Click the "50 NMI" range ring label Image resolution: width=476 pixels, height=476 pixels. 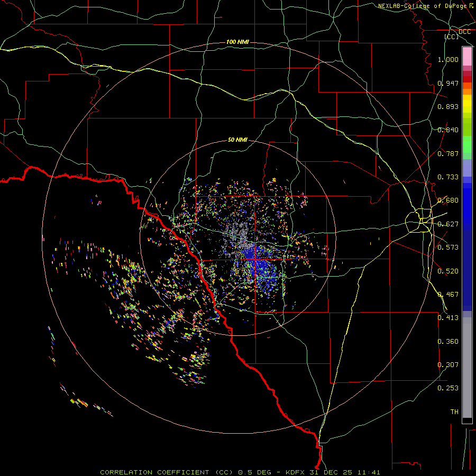click(237, 140)
